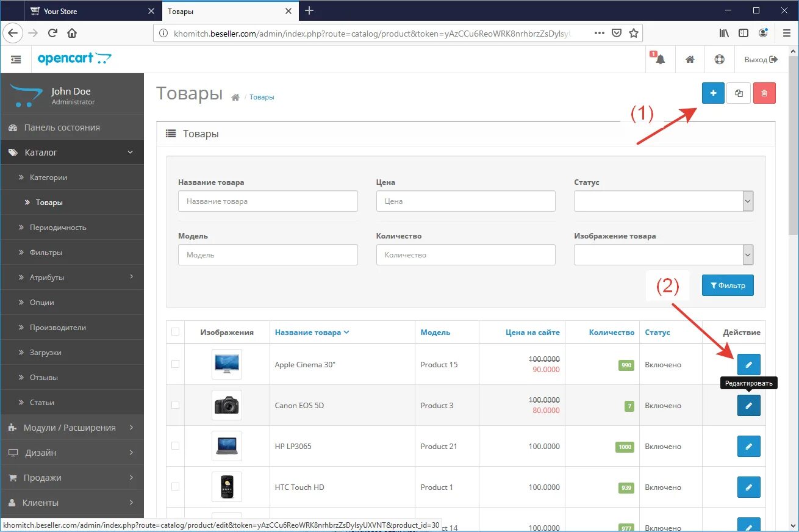The height and width of the screenshot is (532, 799).
Task: Check the select-all checkbox in table header
Action: (x=176, y=332)
